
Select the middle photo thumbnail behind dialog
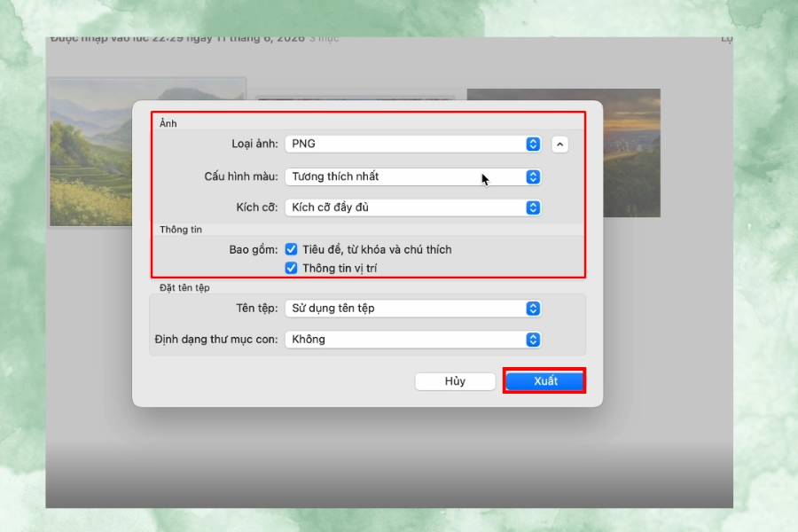coord(355,98)
